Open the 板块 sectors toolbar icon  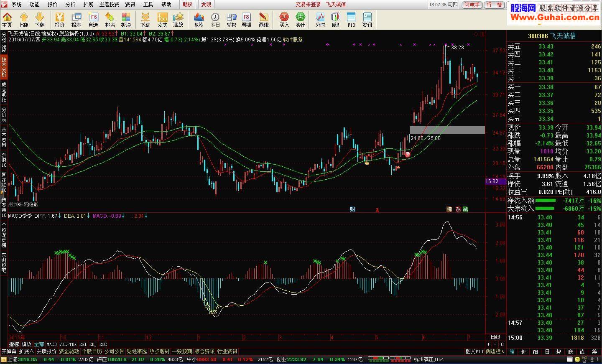point(126,19)
